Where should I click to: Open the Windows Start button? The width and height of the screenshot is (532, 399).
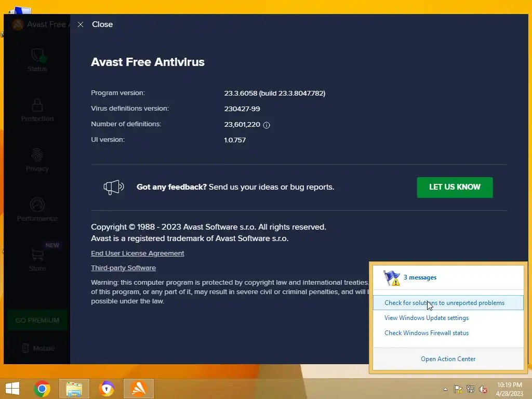(12, 389)
